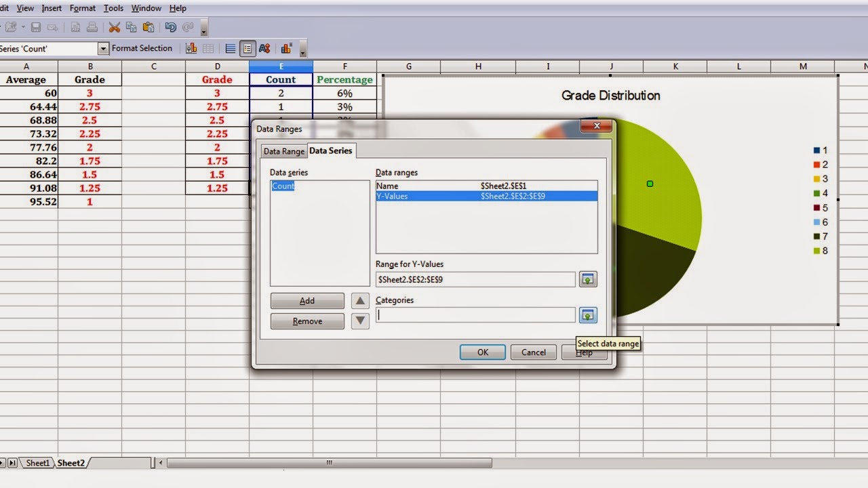Click the Select data range shrink button for Categories
Viewport: 868px width, 488px height.
(x=588, y=315)
